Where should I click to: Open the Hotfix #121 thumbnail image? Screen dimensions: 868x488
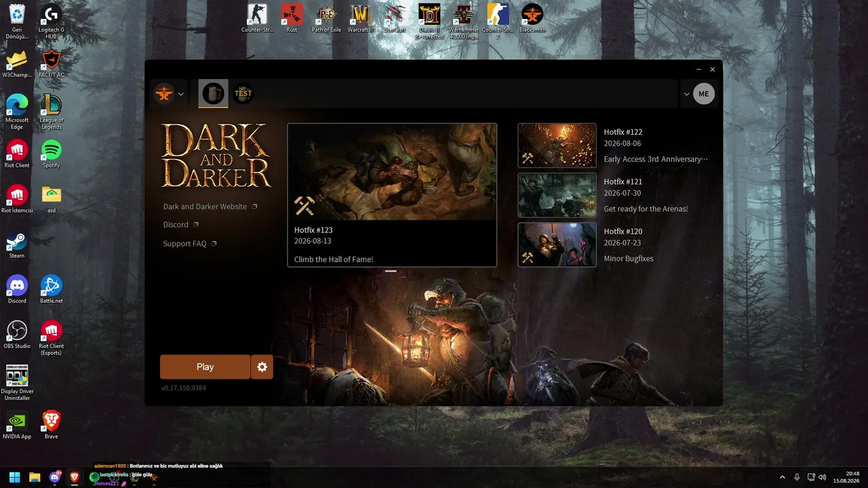pos(557,195)
